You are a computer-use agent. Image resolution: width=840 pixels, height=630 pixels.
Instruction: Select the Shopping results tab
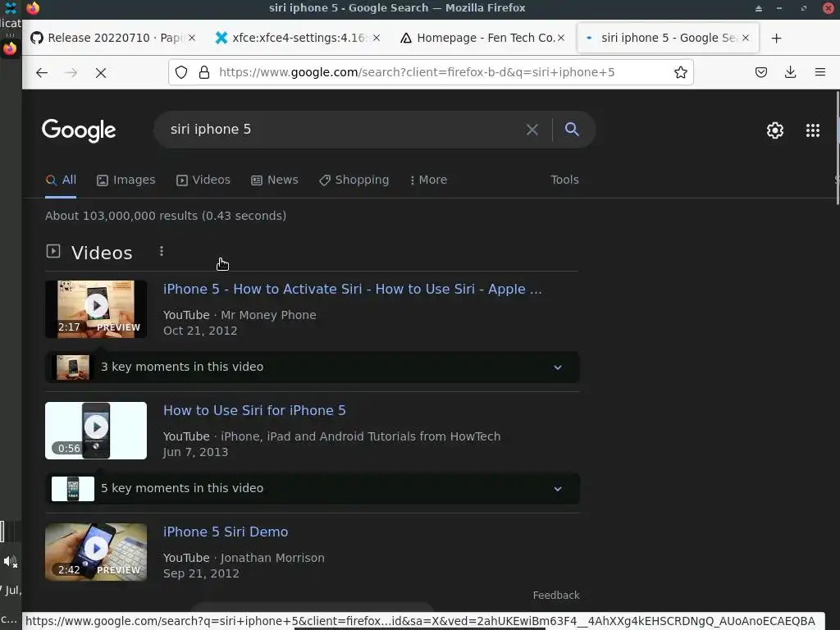point(354,180)
